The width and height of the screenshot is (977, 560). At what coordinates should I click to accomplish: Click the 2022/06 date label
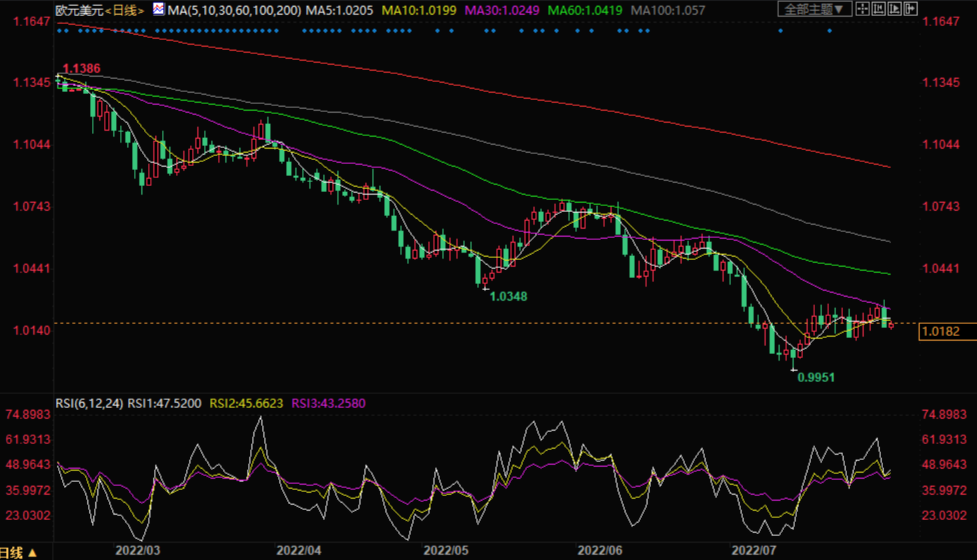pos(600,551)
